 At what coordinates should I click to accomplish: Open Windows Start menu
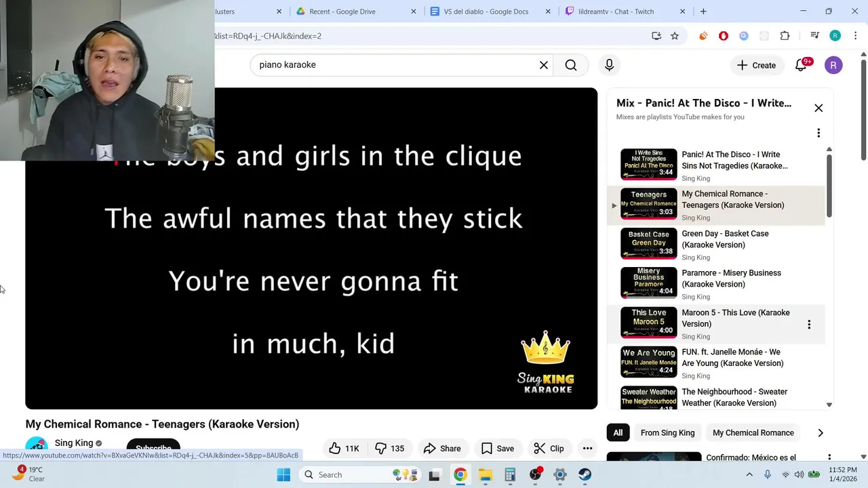(283, 474)
